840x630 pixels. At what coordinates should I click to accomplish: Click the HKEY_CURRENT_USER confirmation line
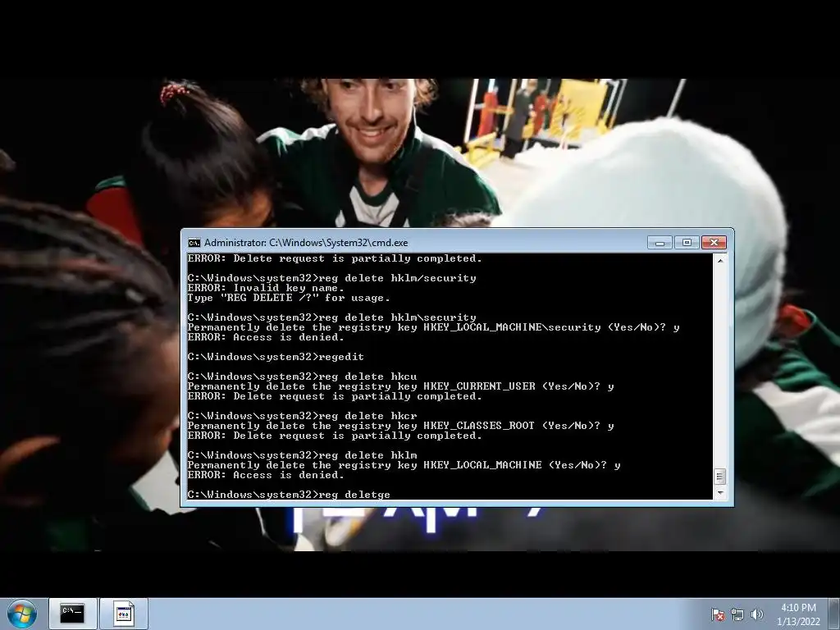pyautogui.click(x=400, y=386)
